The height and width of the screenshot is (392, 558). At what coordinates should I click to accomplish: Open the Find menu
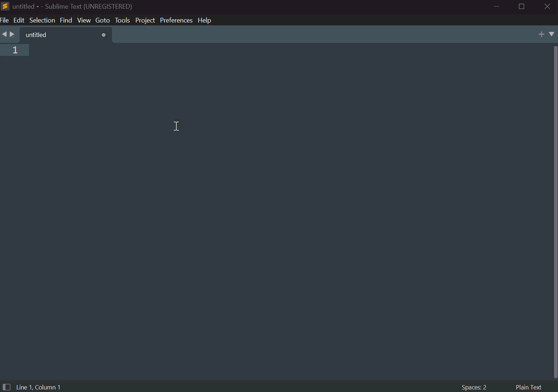coord(66,20)
